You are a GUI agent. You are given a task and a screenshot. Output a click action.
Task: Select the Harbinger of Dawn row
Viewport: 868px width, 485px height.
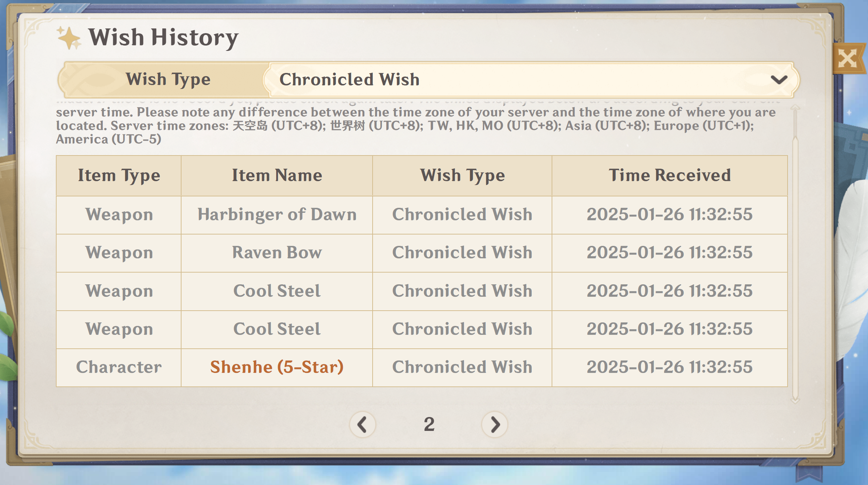(x=422, y=215)
